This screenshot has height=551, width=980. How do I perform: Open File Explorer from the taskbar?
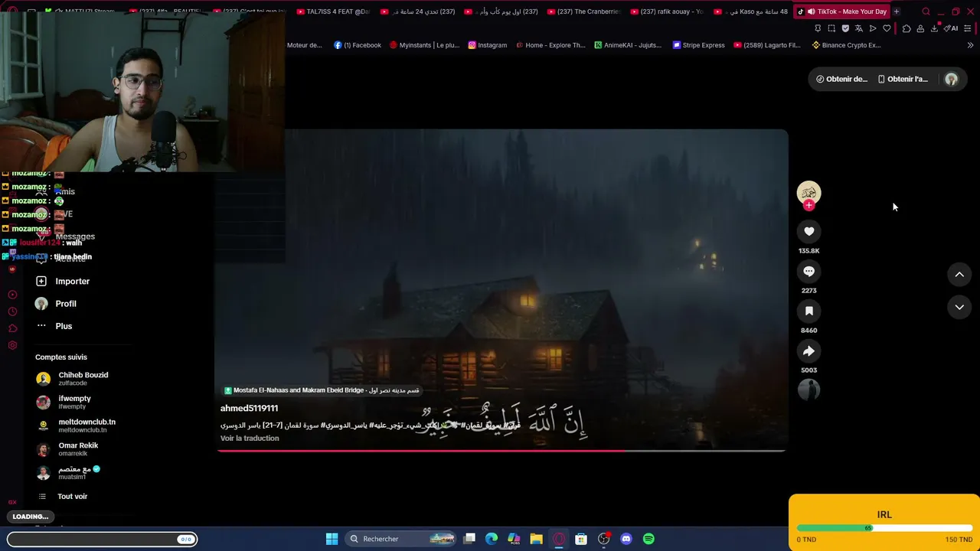click(x=536, y=539)
